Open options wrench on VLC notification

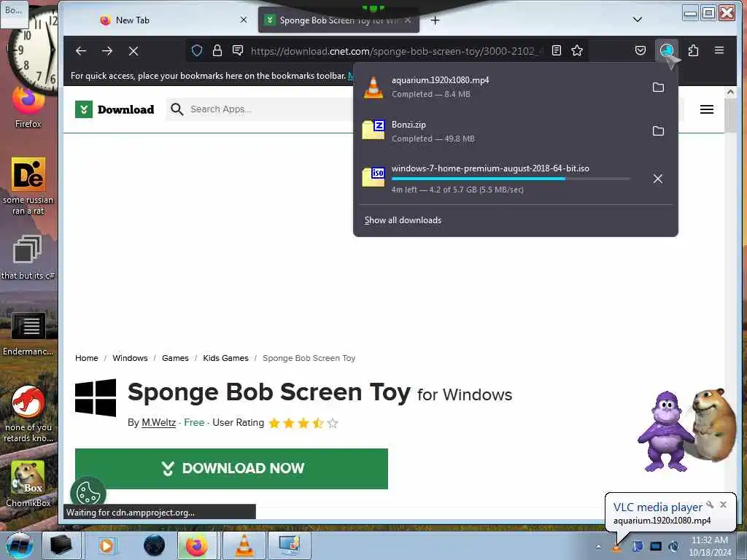[x=710, y=505]
